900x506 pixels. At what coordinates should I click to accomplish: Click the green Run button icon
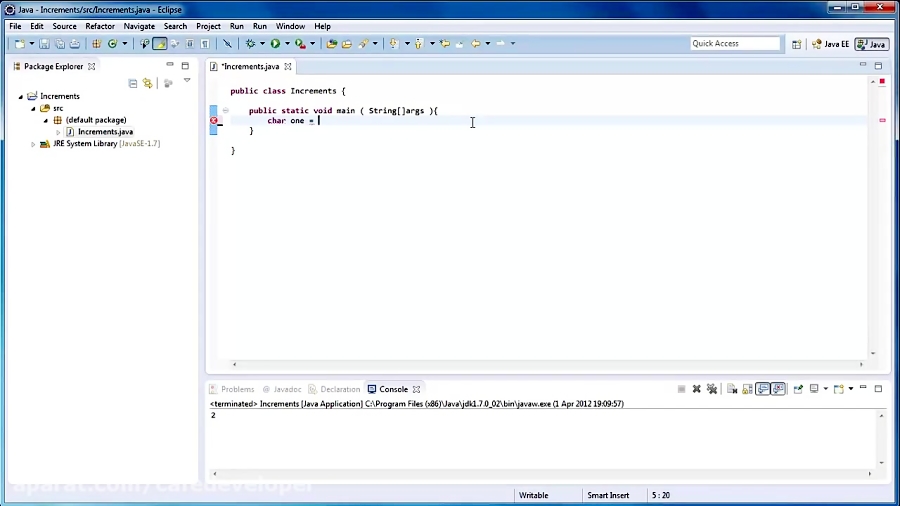276,44
